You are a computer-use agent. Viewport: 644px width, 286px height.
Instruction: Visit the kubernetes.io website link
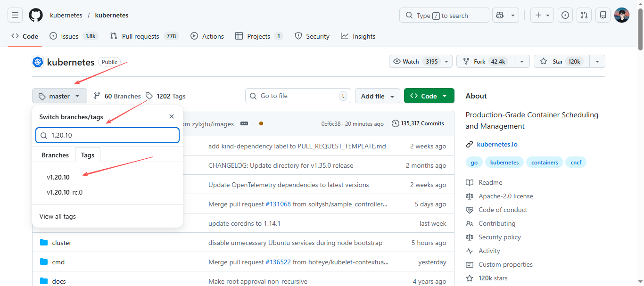pyautogui.click(x=497, y=144)
